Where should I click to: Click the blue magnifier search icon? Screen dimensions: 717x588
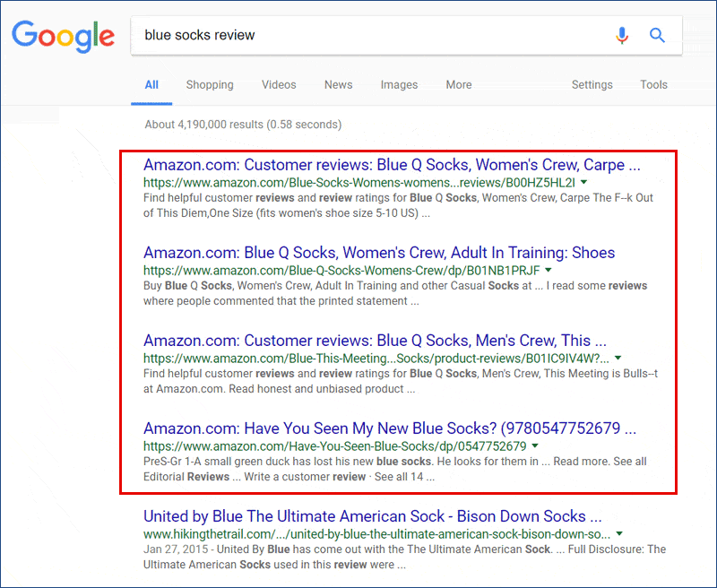(657, 35)
